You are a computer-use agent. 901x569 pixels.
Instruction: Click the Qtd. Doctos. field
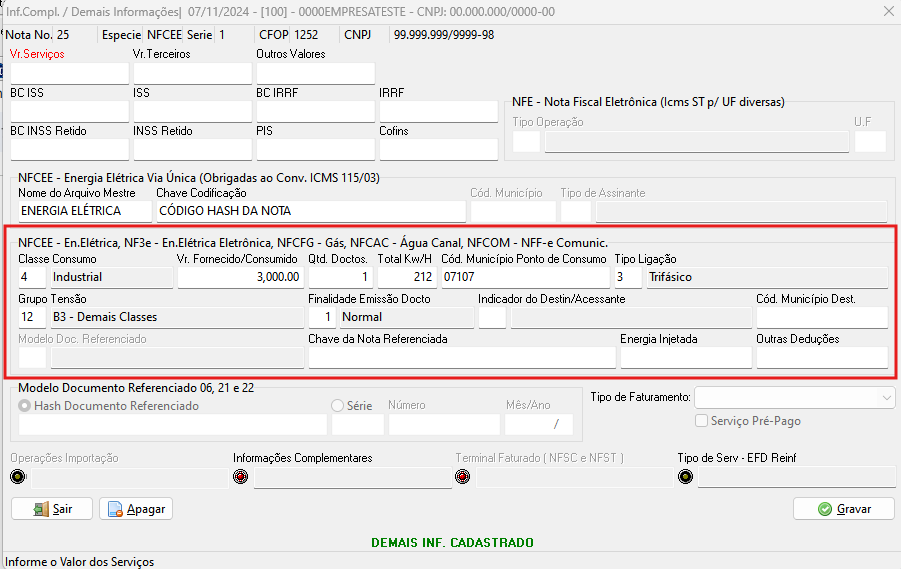pyautogui.click(x=341, y=277)
